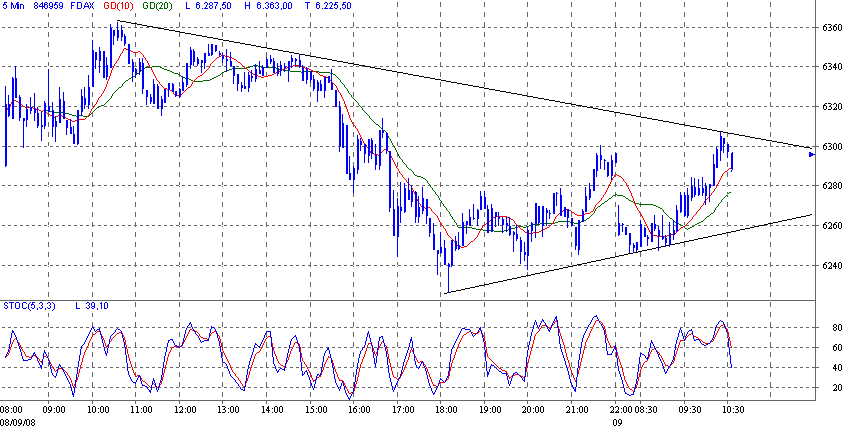This screenshot has height=430, width=846.
Task: Select the red GD(10) moving average label
Action: coord(119,7)
